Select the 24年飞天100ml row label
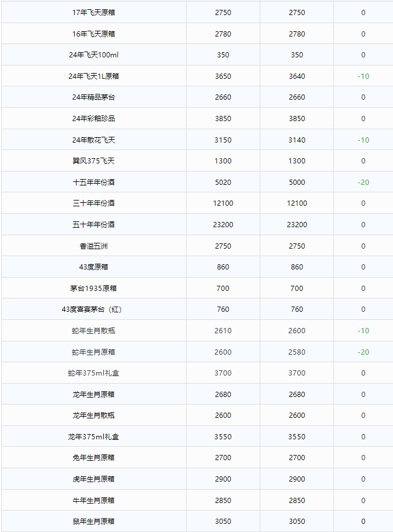The width and height of the screenshot is (393, 532). (x=94, y=55)
